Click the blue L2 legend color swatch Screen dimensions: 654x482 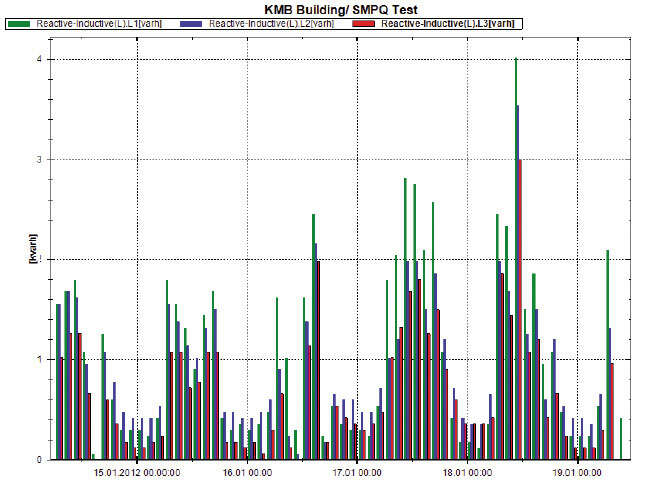191,24
